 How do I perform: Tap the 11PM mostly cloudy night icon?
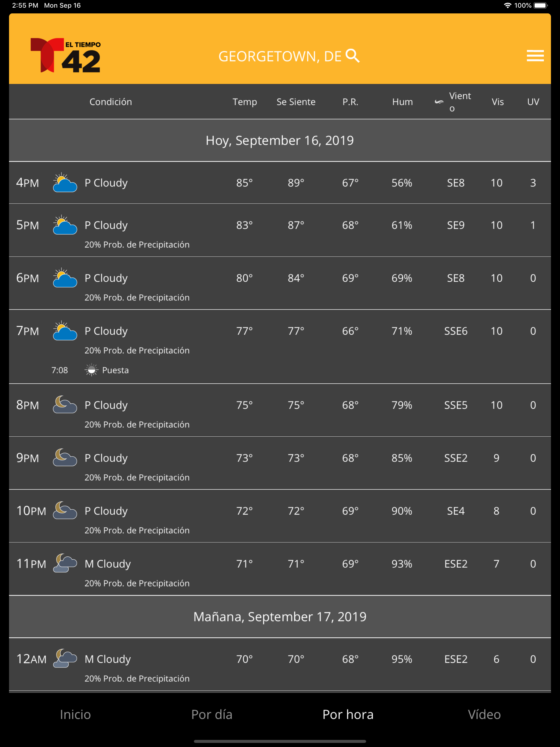(x=65, y=563)
